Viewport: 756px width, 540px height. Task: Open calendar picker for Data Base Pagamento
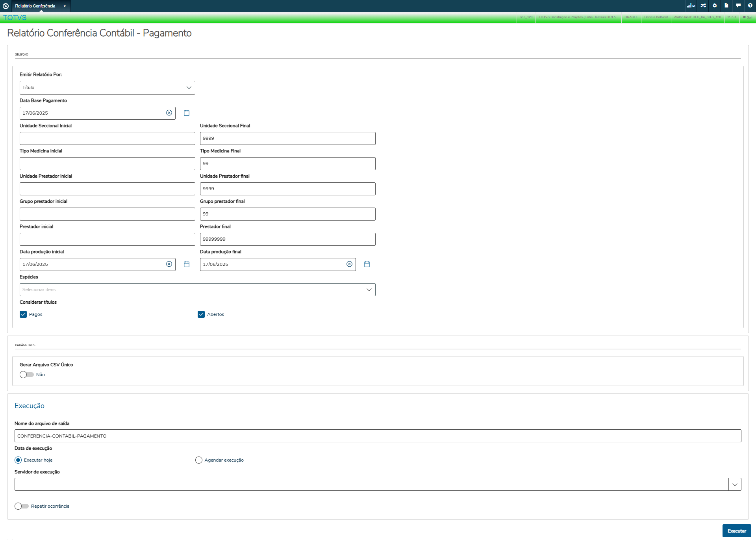tap(187, 113)
